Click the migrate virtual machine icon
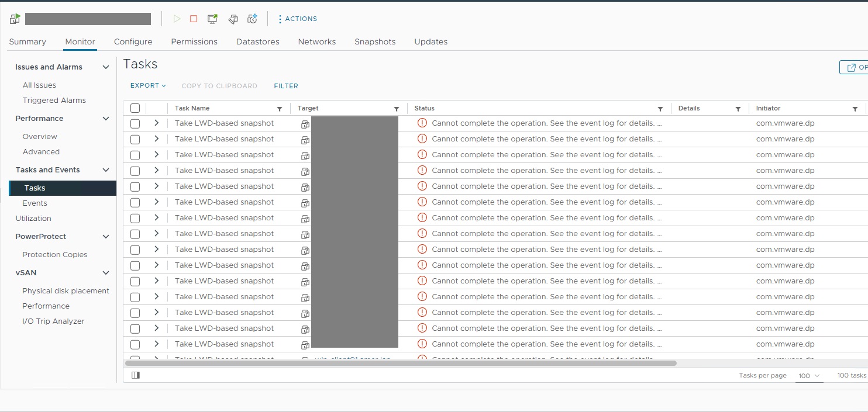868x412 pixels. [x=233, y=19]
